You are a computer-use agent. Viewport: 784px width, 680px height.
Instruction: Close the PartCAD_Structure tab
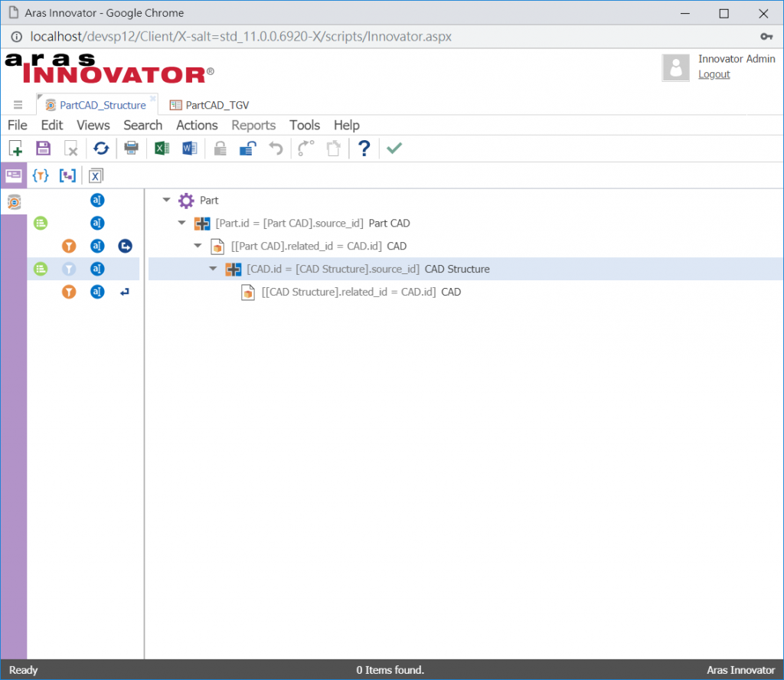coord(153,98)
